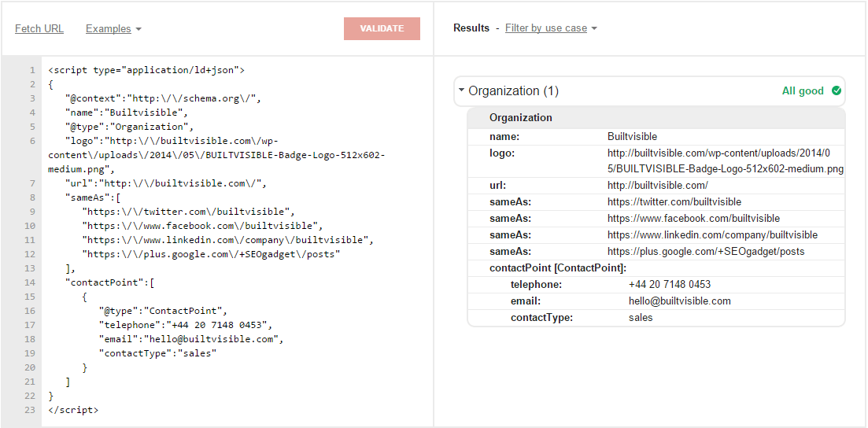Click the "logo" code line in editor

[x=216, y=155]
